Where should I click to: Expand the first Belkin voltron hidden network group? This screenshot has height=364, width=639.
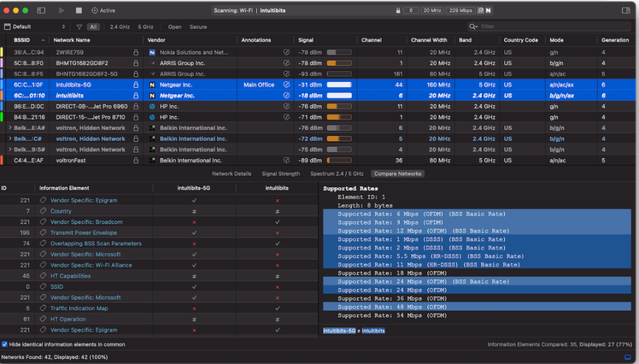(10, 128)
